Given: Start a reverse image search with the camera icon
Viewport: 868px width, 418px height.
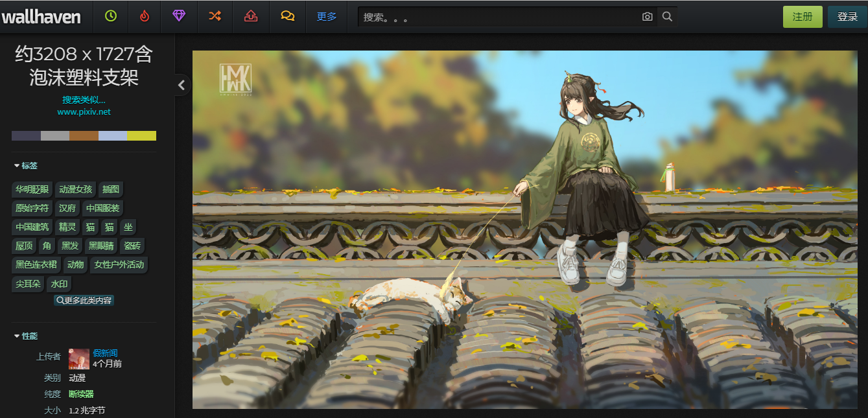Looking at the screenshot, I should click(647, 16).
